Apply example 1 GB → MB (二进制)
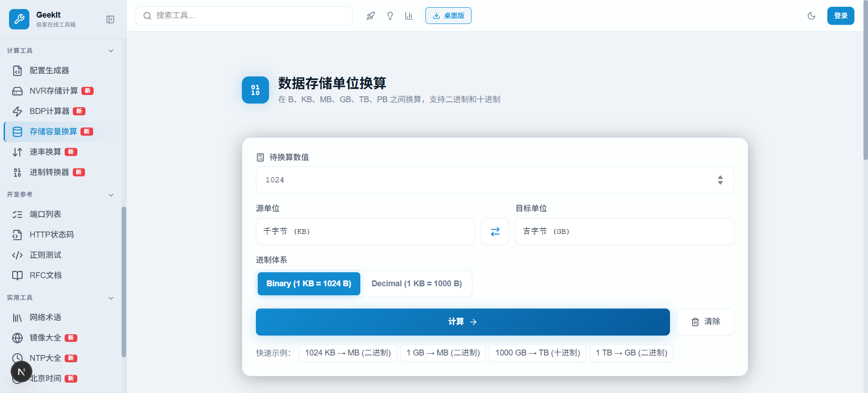The image size is (868, 393). coord(443,353)
